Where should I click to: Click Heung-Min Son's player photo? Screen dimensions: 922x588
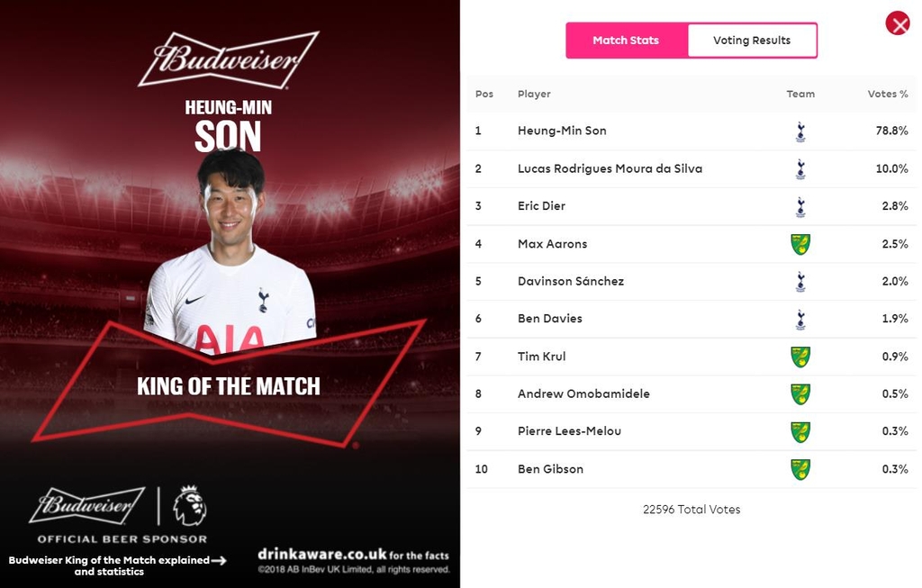pyautogui.click(x=230, y=252)
